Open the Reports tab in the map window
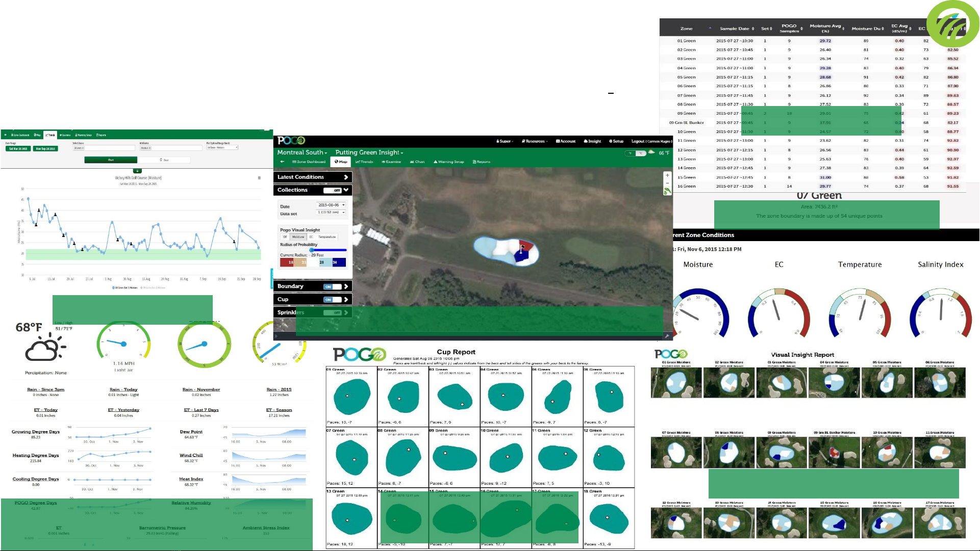 482,162
